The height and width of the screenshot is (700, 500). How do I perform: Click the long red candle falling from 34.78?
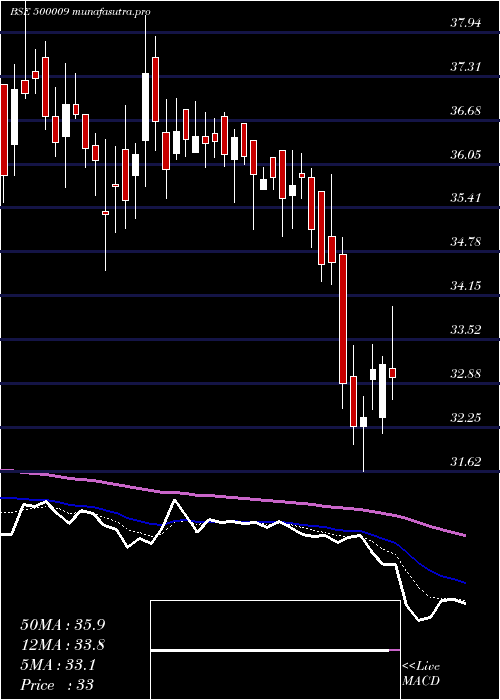[x=343, y=319]
